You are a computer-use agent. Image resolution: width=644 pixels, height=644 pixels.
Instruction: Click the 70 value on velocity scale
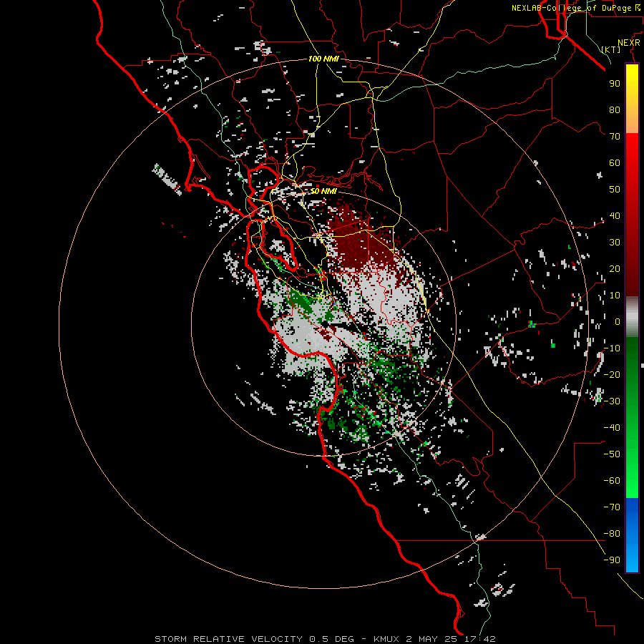point(615,137)
